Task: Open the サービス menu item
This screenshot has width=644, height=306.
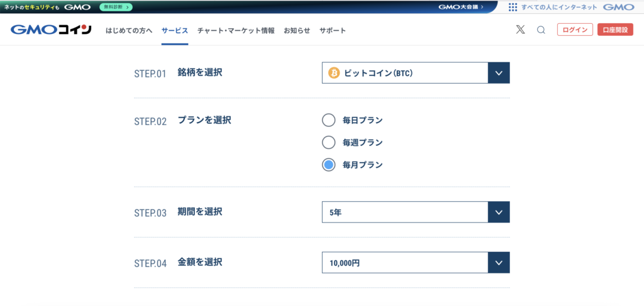Action: coord(174,30)
